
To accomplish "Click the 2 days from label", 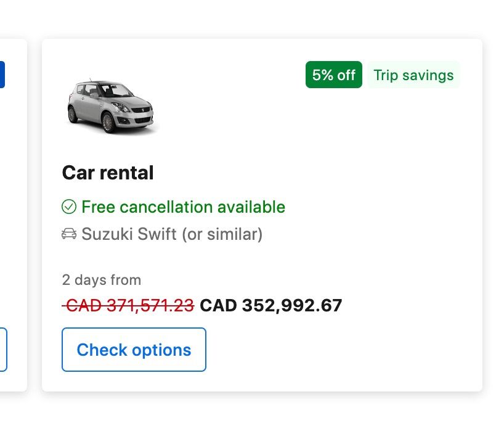I will 102,280.
